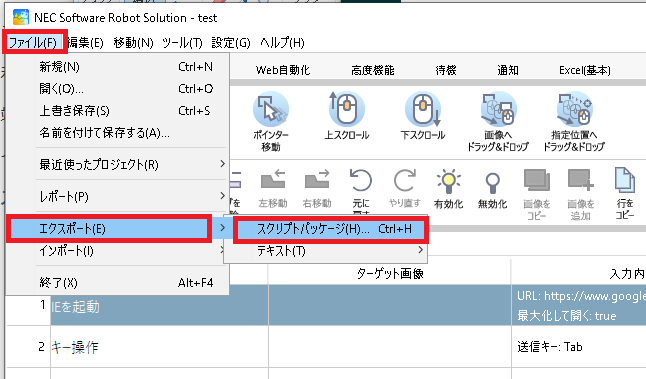Open the ファイル(F) menu
This screenshot has width=646, height=379.
coord(34,42)
